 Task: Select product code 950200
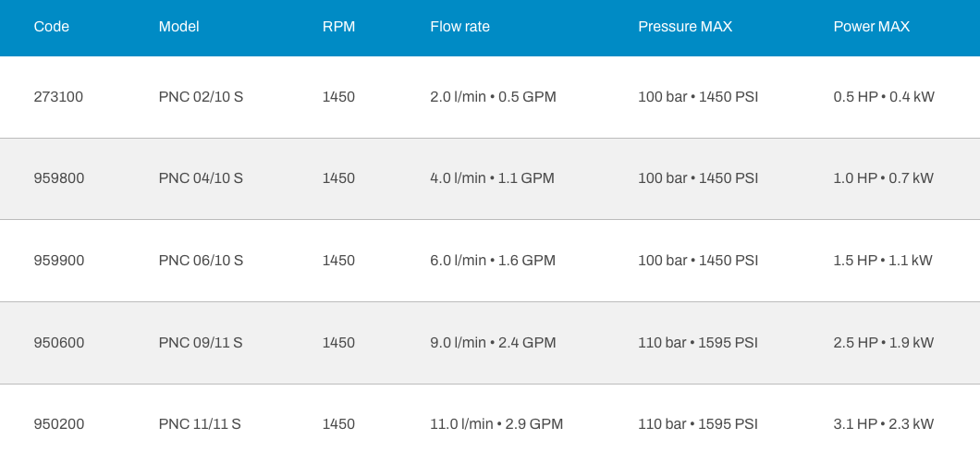tap(58, 424)
